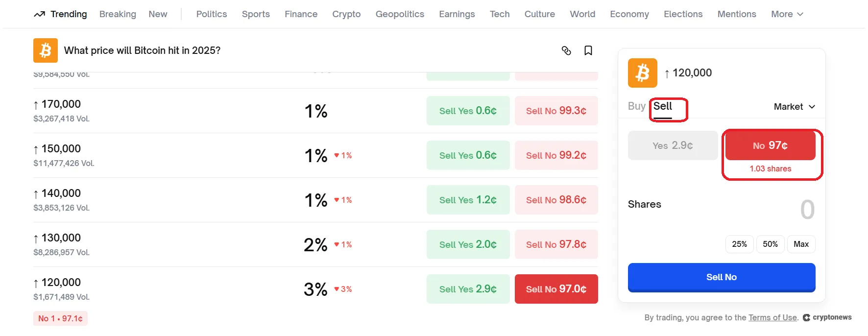Select the Yes 2.9¢ outcome
Viewport: 868px width, 336px height.
[673, 145]
